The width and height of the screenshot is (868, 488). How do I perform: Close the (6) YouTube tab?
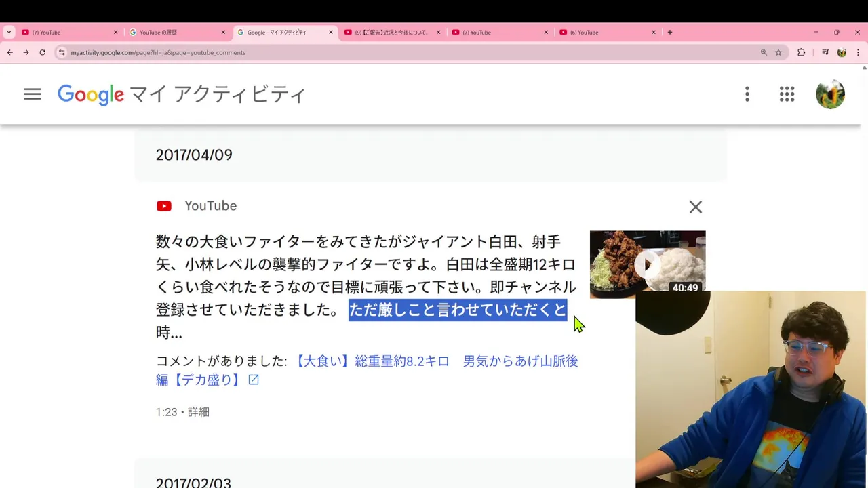(x=654, y=32)
